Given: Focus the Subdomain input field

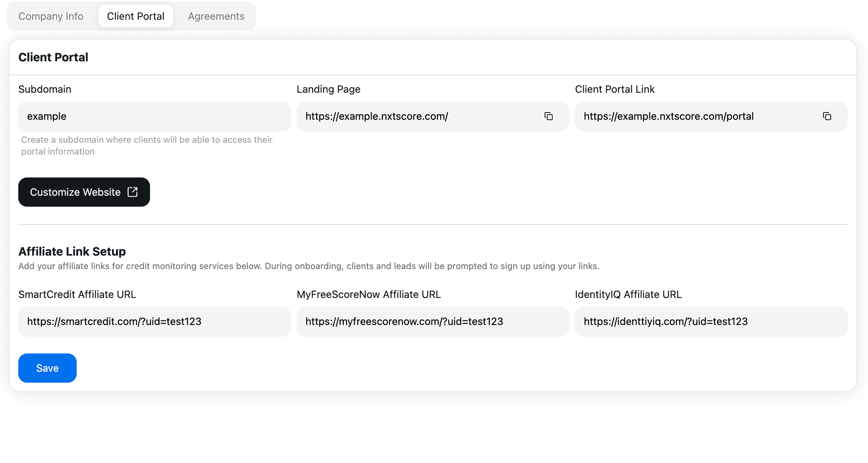Looking at the screenshot, I should [x=154, y=116].
